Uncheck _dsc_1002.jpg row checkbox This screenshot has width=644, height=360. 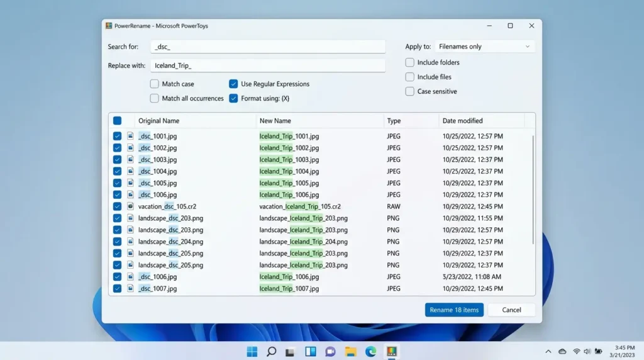117,147
